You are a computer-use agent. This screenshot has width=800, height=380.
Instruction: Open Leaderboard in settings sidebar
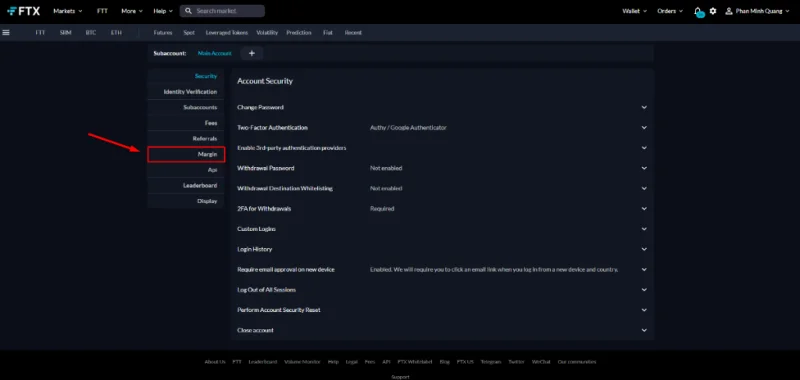tap(186, 185)
